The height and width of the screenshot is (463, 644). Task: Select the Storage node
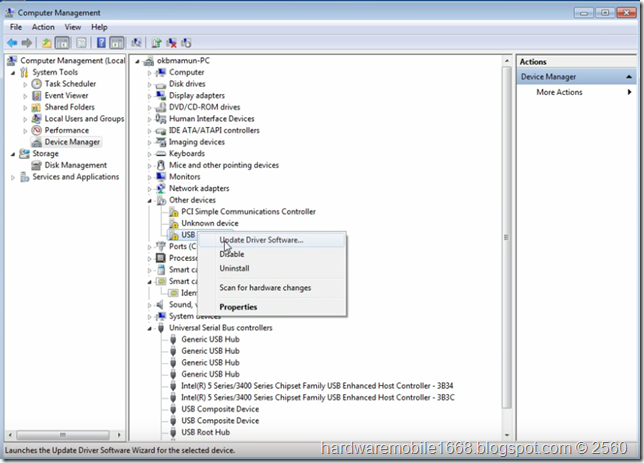[x=46, y=154]
